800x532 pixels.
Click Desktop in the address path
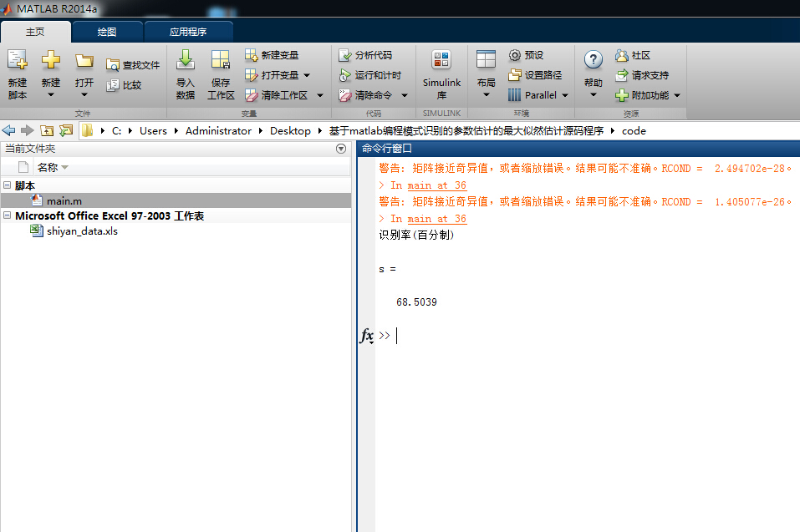(290, 131)
